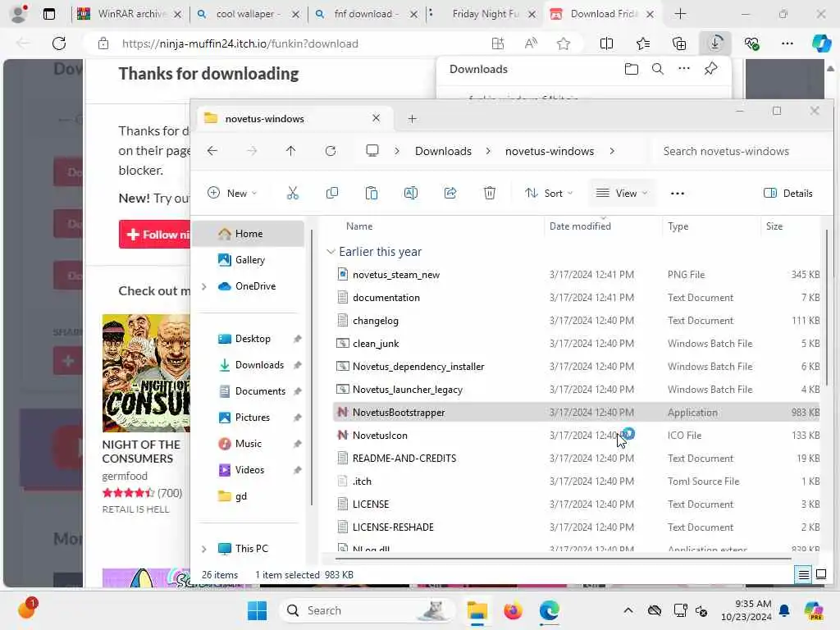The width and height of the screenshot is (840, 630).
Task: Click the This PC monitor icon in address bar
Action: [x=372, y=151]
